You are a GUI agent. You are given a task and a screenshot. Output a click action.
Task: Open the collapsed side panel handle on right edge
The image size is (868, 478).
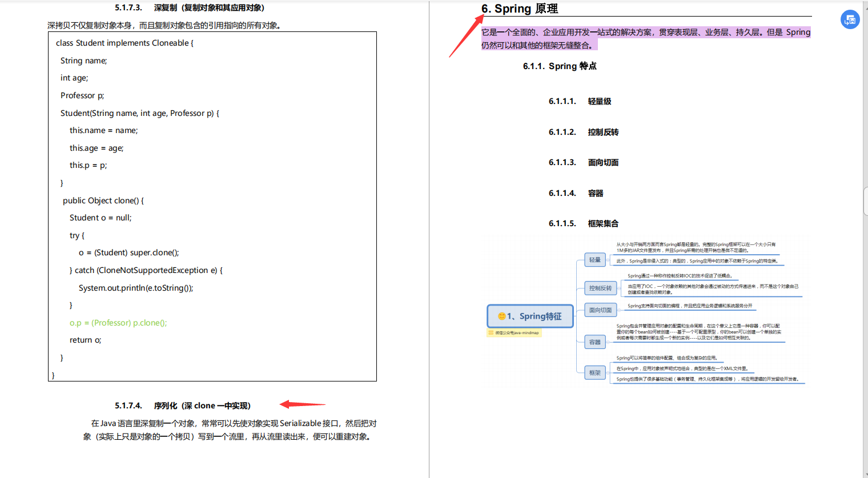(866, 201)
